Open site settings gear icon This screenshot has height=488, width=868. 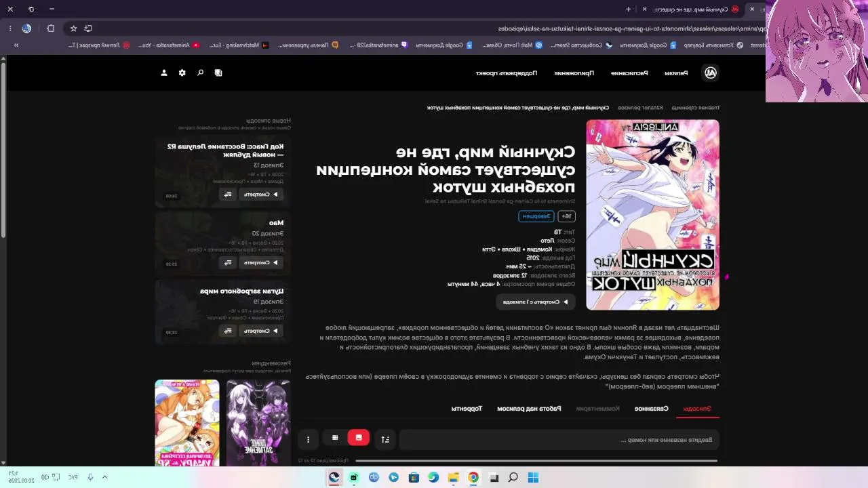click(x=182, y=73)
